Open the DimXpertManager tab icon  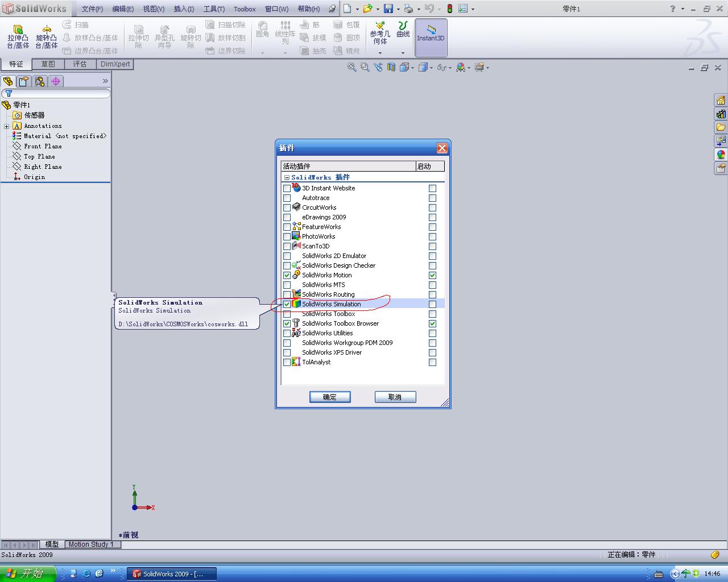[x=56, y=81]
